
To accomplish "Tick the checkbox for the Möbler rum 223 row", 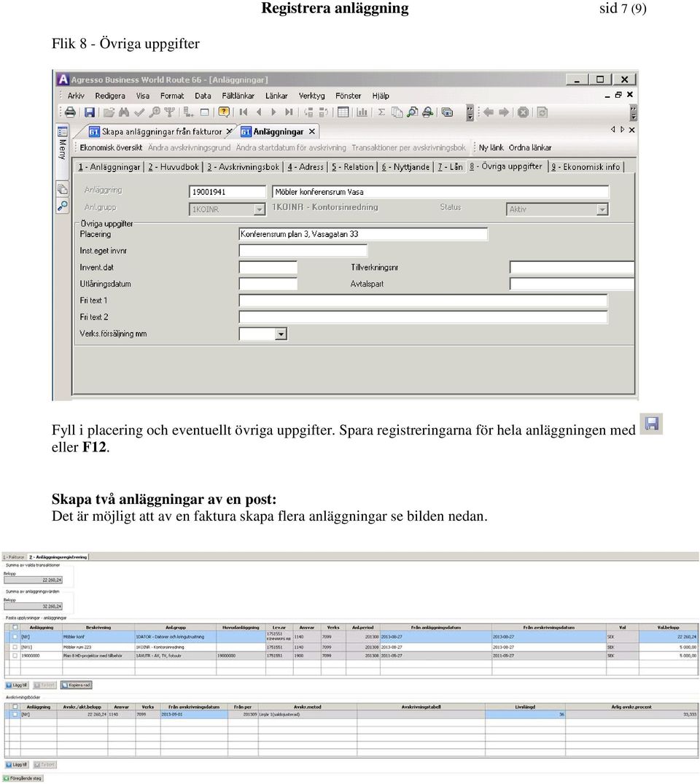I will [x=15, y=647].
